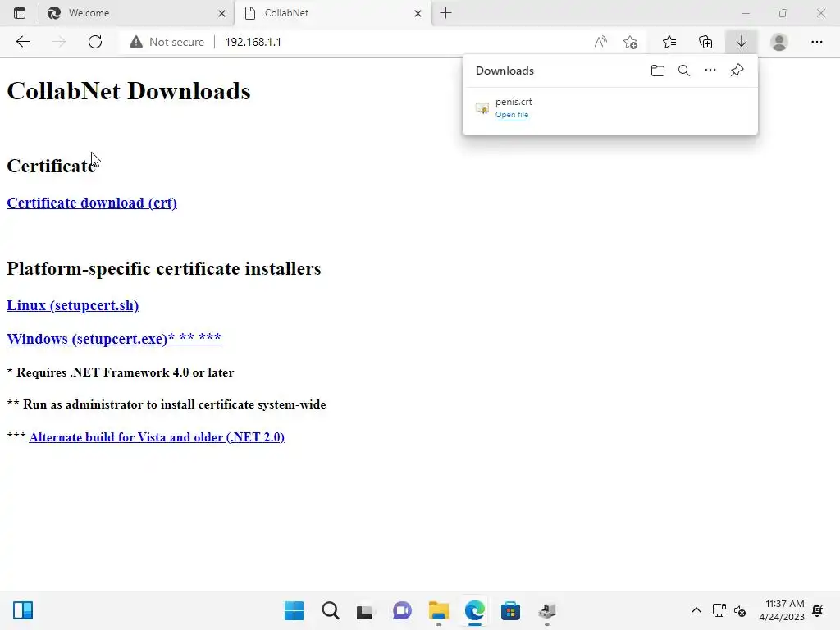Click Certificate download (crt) link

tap(92, 203)
